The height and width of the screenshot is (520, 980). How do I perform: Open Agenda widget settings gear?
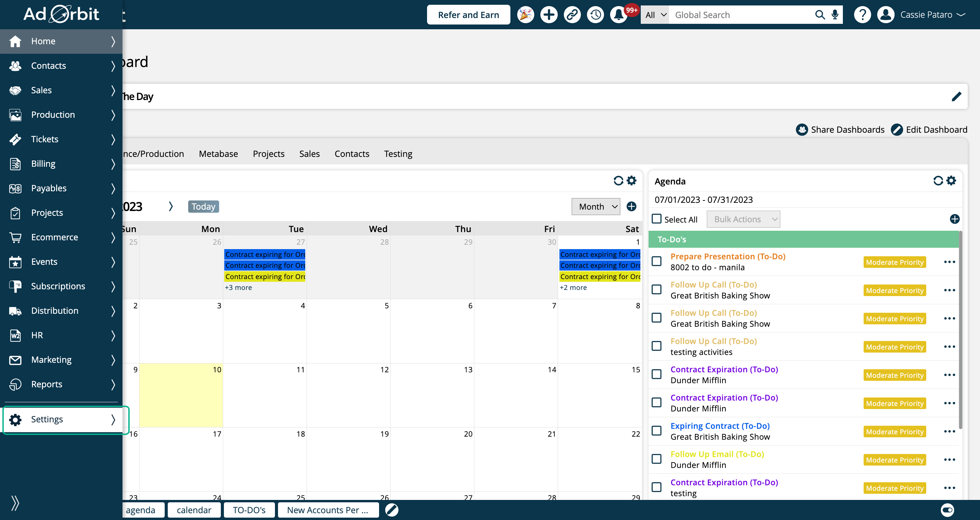pos(951,181)
